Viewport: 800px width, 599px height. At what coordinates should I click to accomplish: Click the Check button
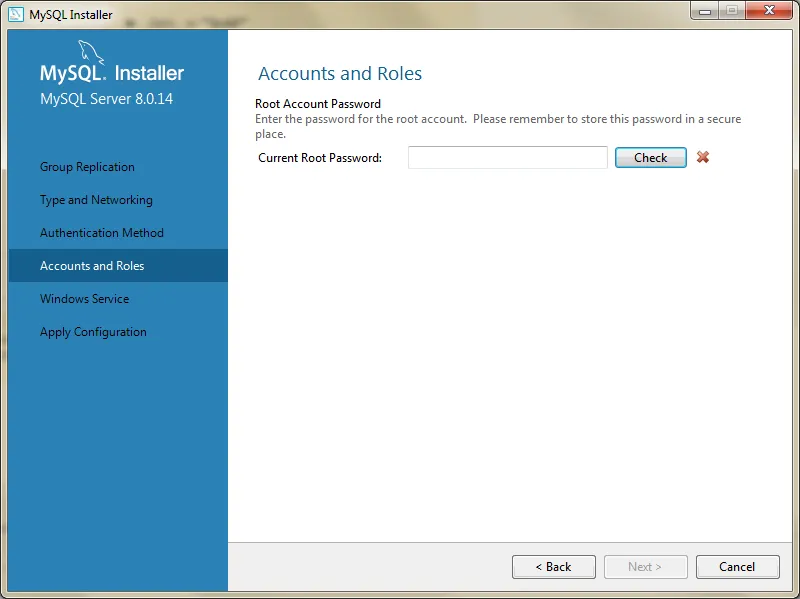651,158
